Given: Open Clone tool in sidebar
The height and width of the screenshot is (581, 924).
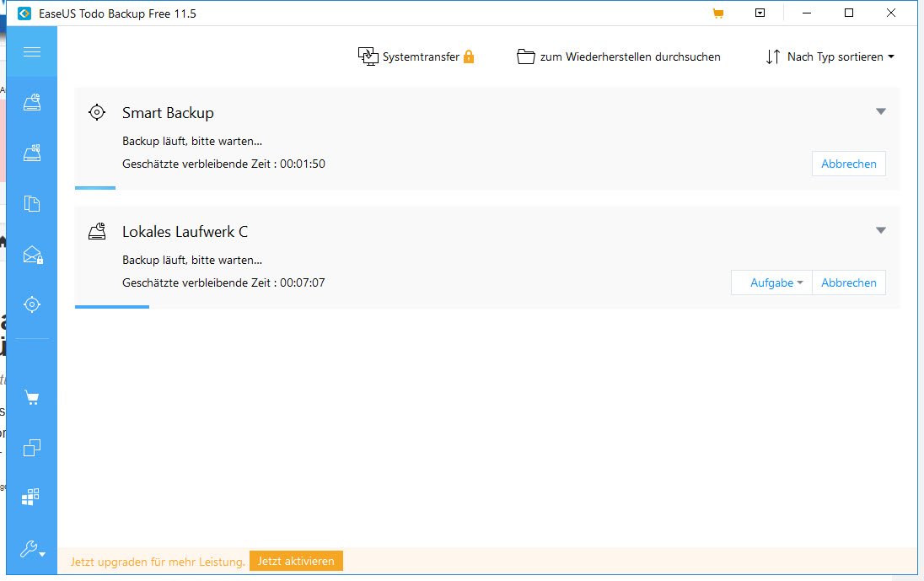Looking at the screenshot, I should point(32,448).
